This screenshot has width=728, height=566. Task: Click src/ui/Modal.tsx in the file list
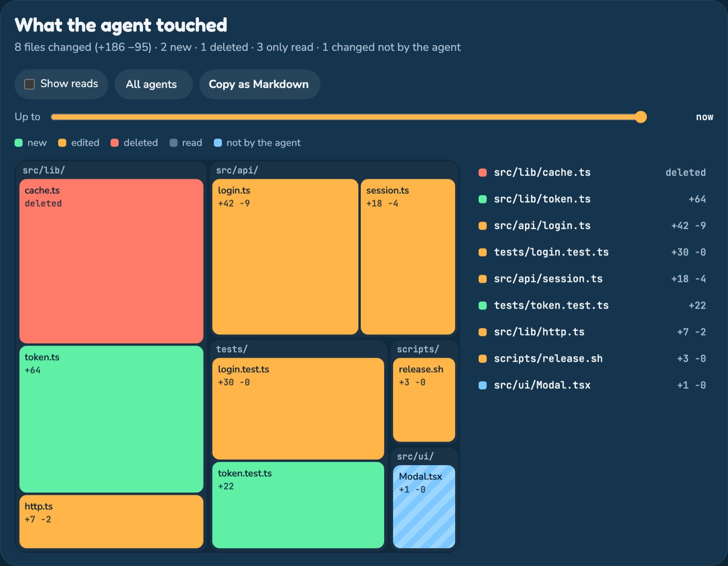click(592, 385)
